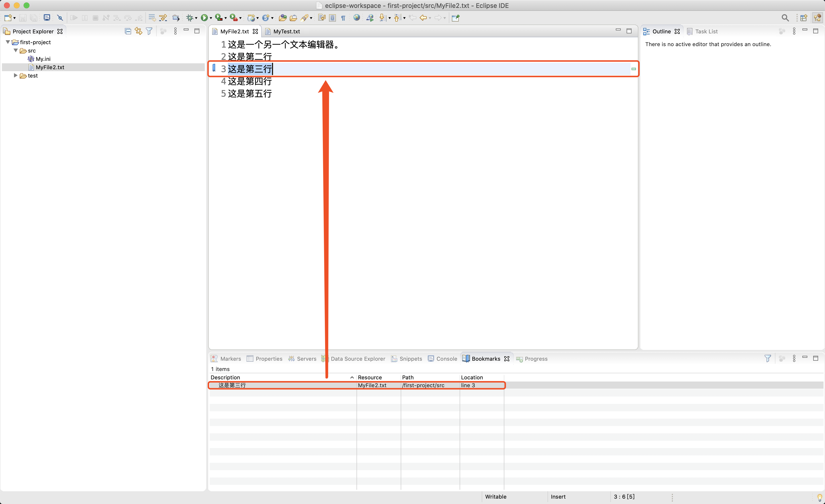Toggle the Java EE perspective button
825x504 pixels.
point(817,18)
